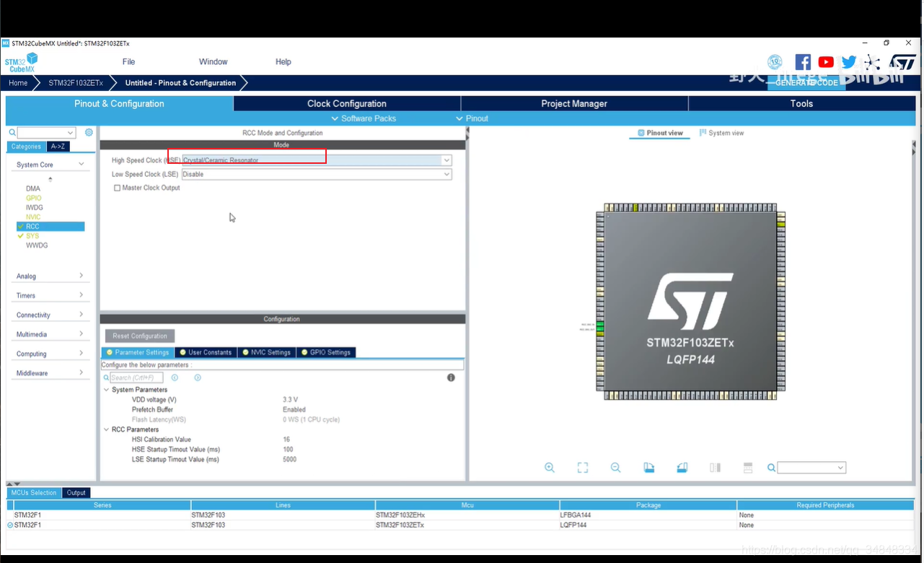Click the ST logo icon

(x=902, y=62)
